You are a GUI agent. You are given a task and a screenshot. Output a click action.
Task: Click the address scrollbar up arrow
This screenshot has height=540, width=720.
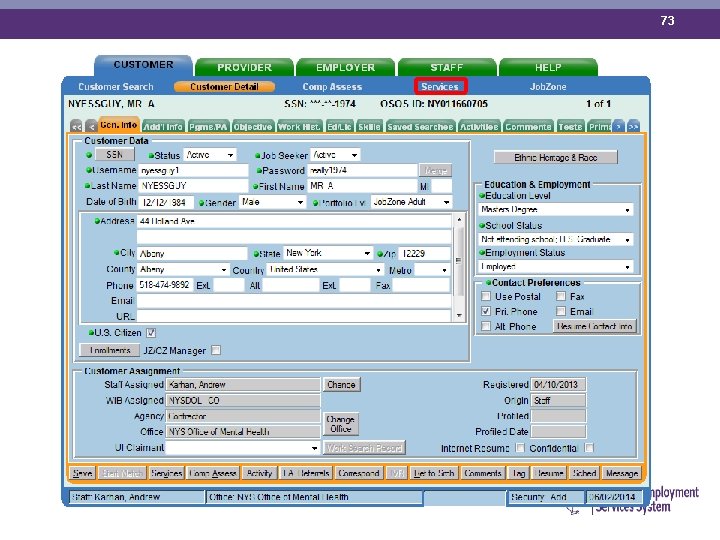pos(459,220)
